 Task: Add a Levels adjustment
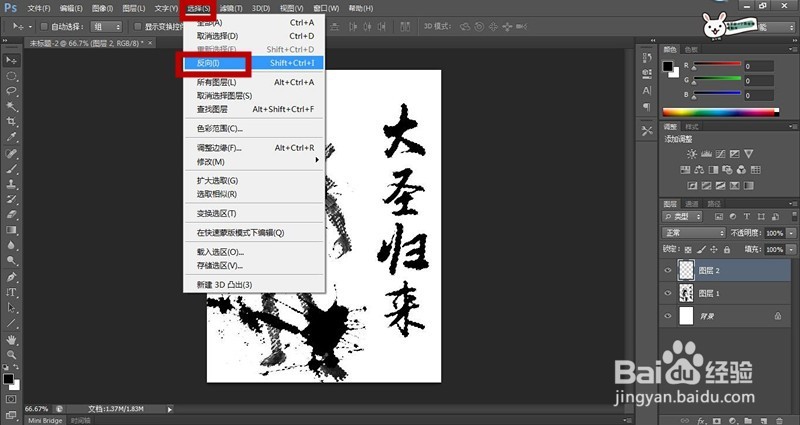[x=706, y=154]
